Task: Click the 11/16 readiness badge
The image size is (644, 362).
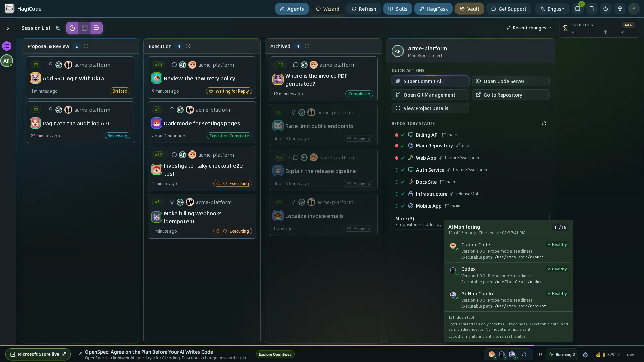Action: tap(560, 227)
